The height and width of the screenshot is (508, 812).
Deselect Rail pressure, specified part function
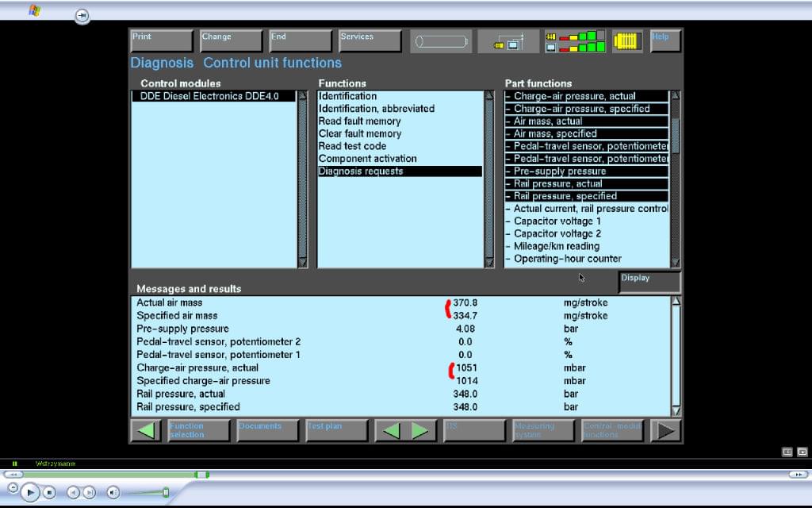[586, 196]
